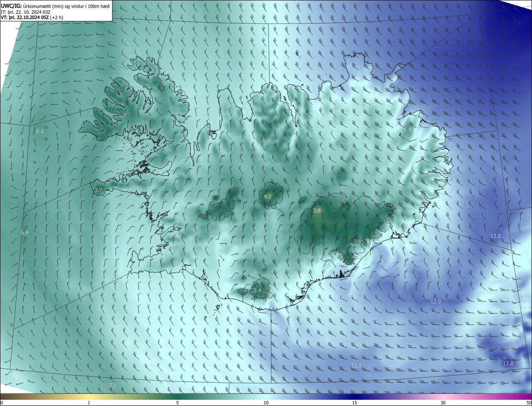This screenshot has height=406, width=532.
Task: Click the 0 tick on the color scale
Action: [x=2, y=403]
